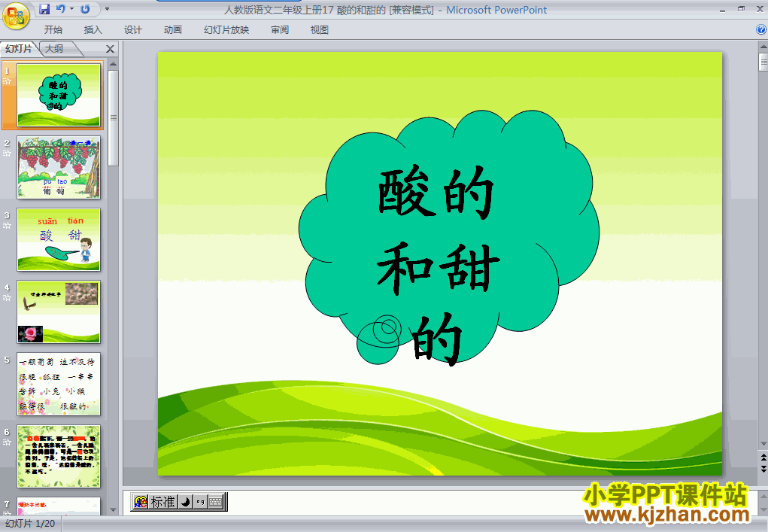Click the thumbnail pane scrollbar thumb
This screenshot has width=768, height=532.
point(113,118)
